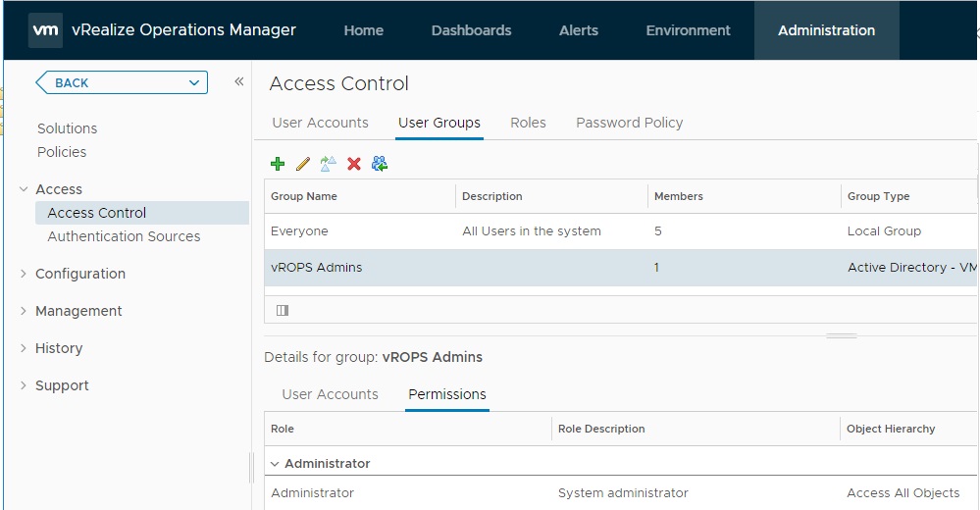Collapse the Administrator role group
The image size is (980, 510).
click(x=275, y=464)
